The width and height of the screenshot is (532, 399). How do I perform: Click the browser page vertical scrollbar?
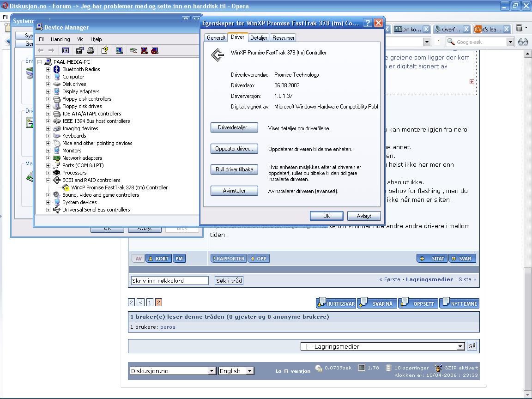coord(527,224)
